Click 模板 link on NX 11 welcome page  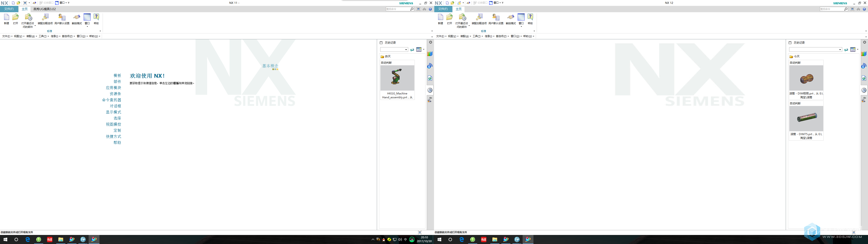(x=117, y=76)
